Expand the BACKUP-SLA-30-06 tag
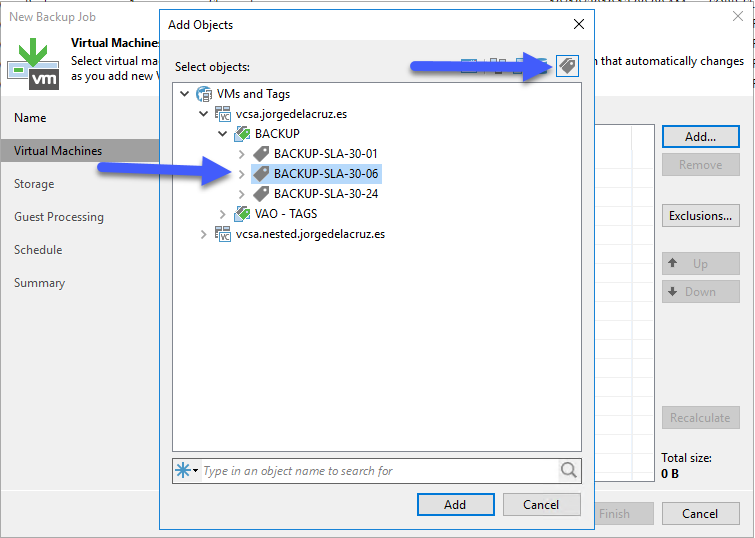Image resolution: width=755 pixels, height=538 pixels. tap(242, 174)
